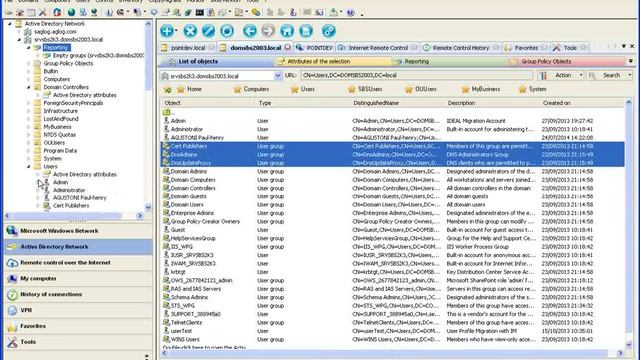Screen dimensions: 640x360
Task: Switch to the Internet Remote Control tab
Action: (x=378, y=48)
